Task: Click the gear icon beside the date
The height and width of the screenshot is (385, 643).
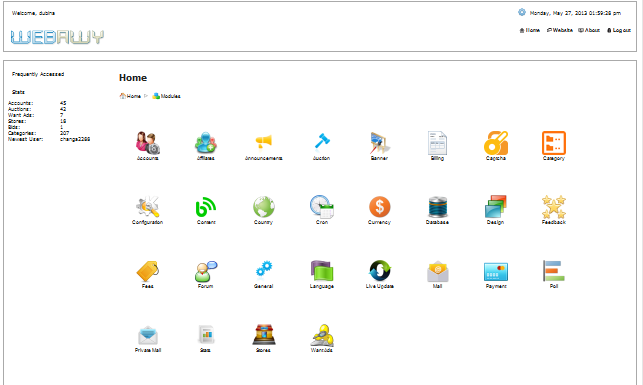Action: [522, 12]
